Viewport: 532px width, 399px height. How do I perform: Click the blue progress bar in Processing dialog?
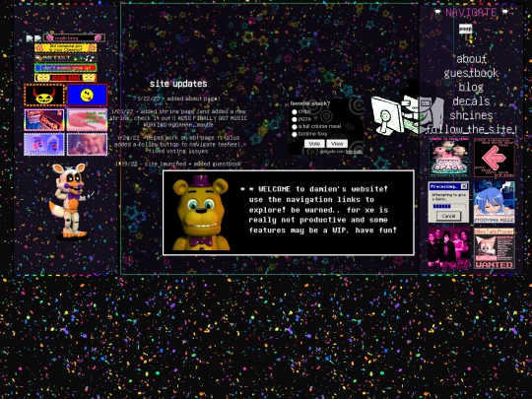[448, 206]
